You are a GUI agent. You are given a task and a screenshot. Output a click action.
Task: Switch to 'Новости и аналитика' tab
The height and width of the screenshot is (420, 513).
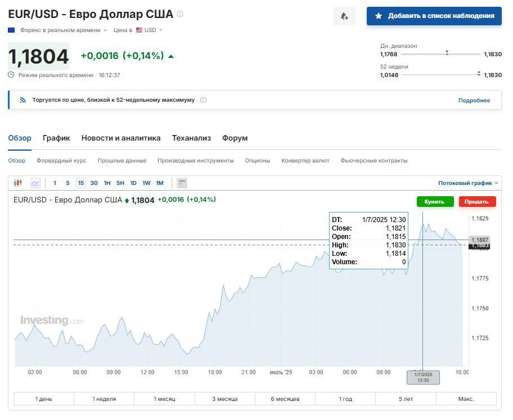(121, 138)
